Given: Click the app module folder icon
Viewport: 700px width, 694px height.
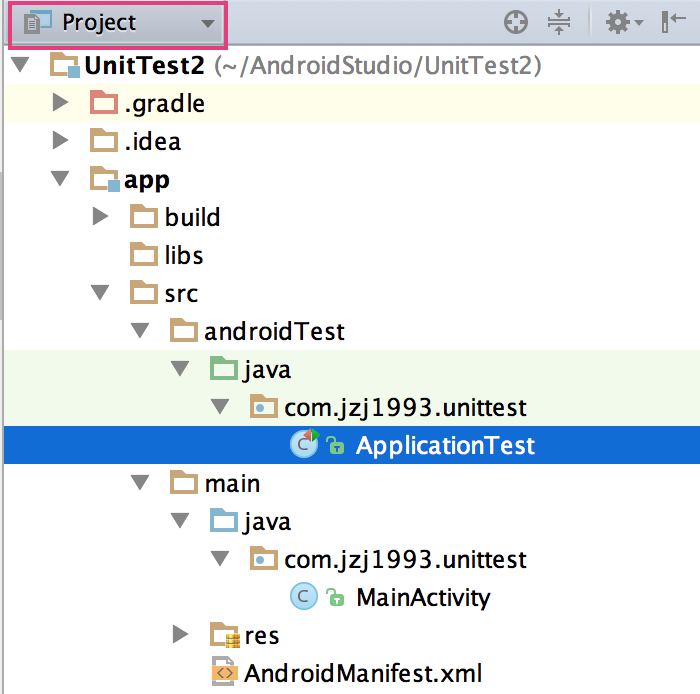Looking at the screenshot, I should [105, 179].
